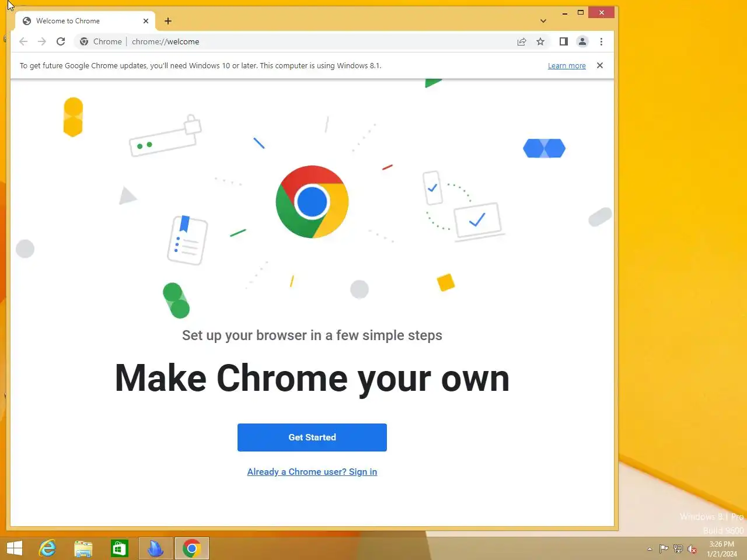Select the Chrome taskbar icon

[191, 548]
